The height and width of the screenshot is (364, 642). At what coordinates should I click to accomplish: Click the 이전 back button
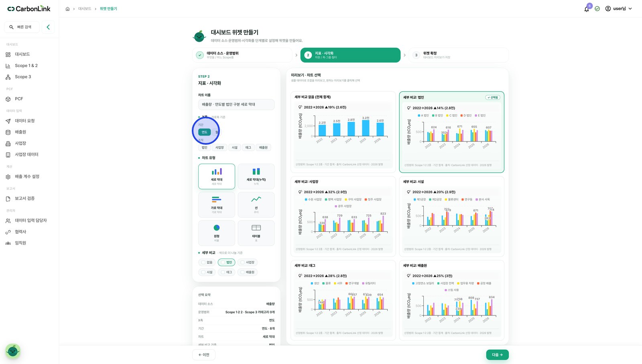coord(204,355)
